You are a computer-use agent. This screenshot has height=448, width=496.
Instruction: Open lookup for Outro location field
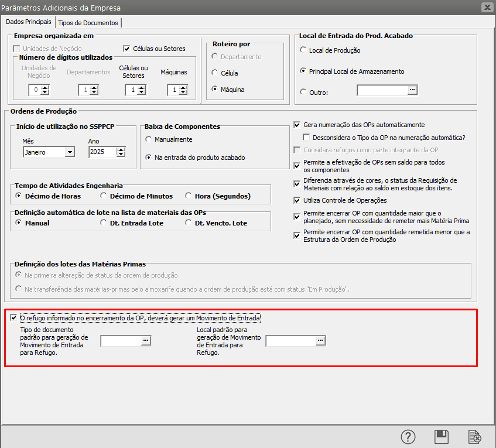point(412,90)
